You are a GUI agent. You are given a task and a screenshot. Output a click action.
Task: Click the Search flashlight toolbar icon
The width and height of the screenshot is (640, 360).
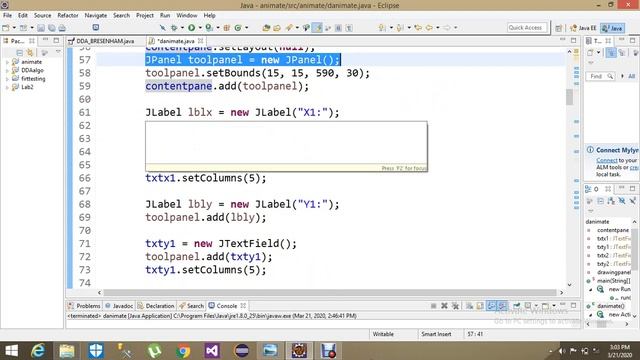click(x=289, y=28)
